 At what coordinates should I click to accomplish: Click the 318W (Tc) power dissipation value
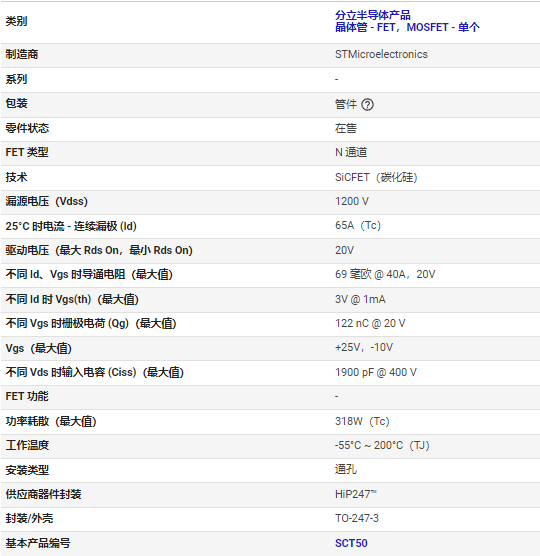tap(362, 421)
